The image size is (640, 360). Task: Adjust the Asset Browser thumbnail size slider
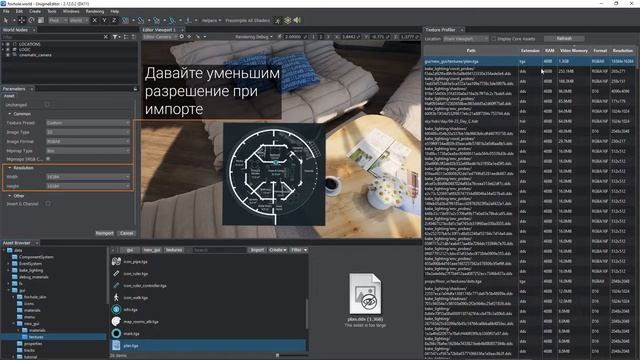278,356
